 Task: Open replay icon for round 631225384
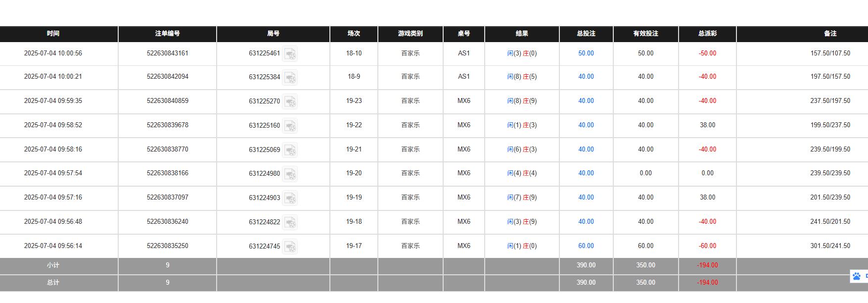coord(290,78)
